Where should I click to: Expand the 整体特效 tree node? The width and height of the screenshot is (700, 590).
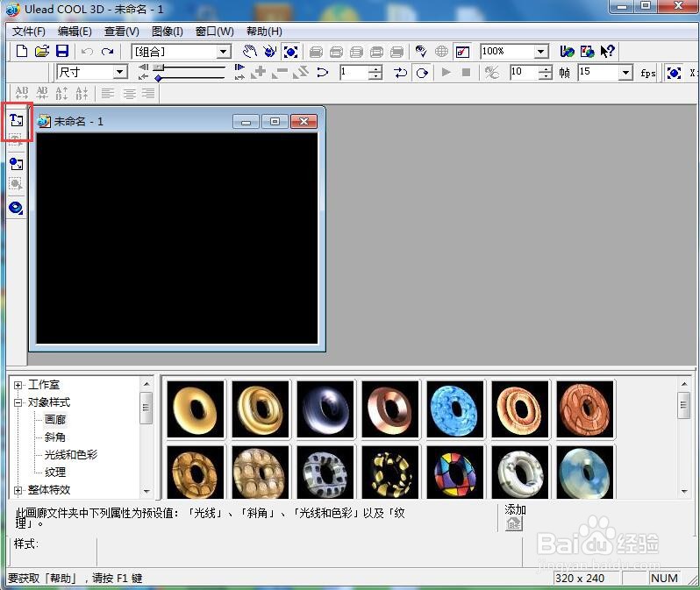(x=18, y=490)
